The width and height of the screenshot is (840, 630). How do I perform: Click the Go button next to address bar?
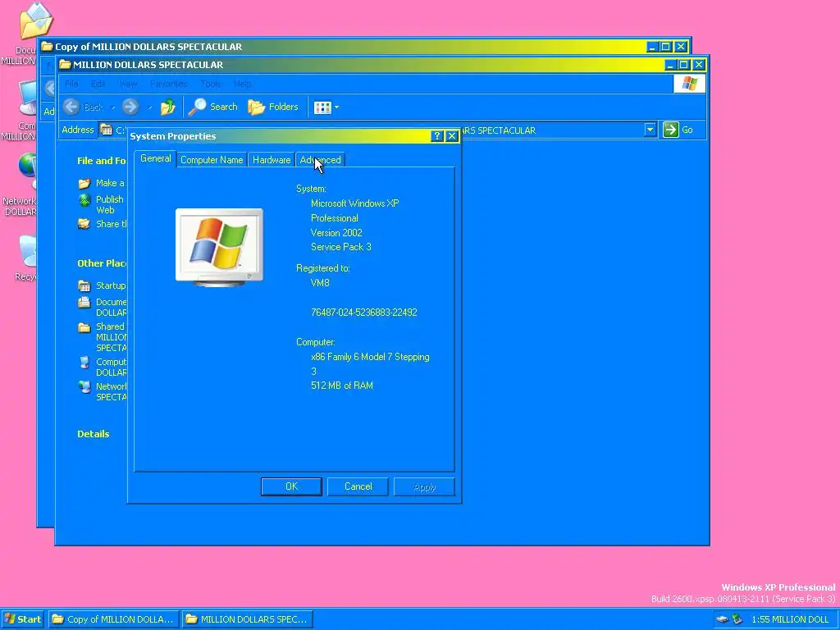(x=678, y=130)
